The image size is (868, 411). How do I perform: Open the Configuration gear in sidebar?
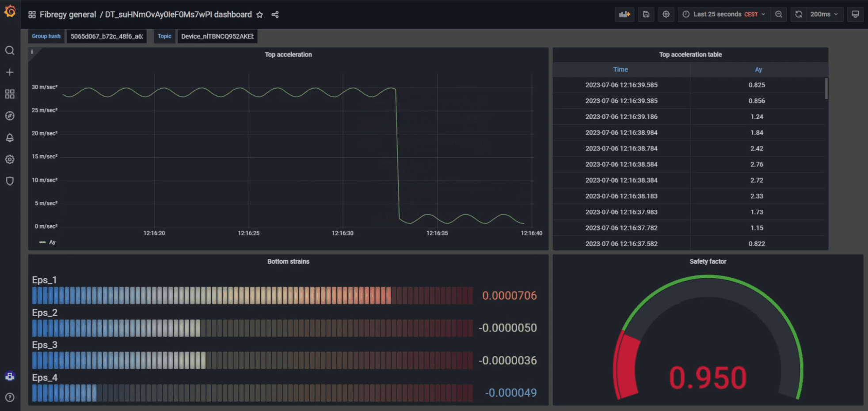[10, 159]
